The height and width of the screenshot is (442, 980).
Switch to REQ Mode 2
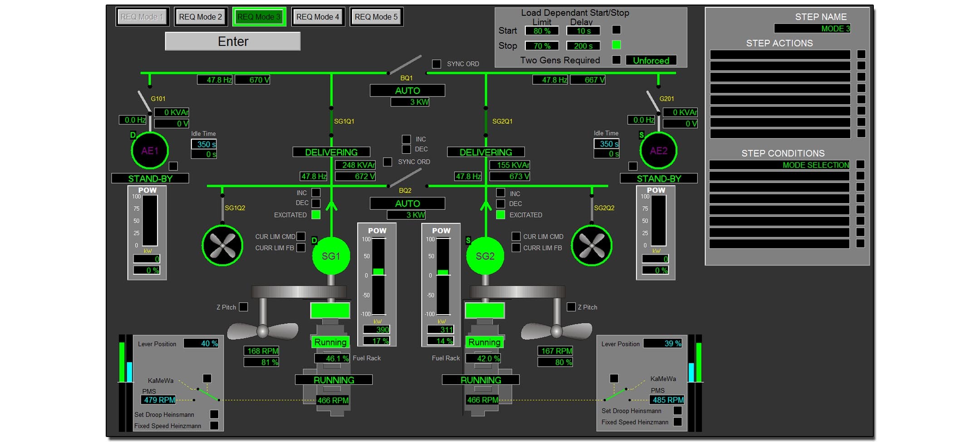(201, 17)
